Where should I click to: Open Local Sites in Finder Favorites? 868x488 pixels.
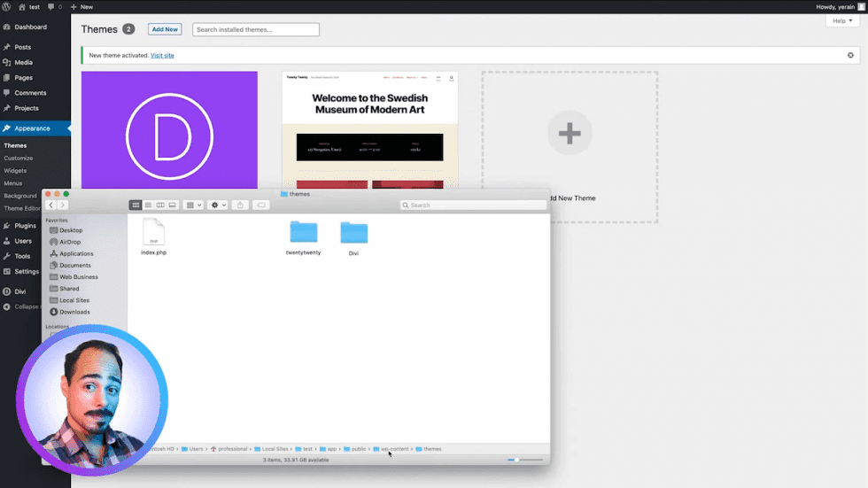coord(74,300)
